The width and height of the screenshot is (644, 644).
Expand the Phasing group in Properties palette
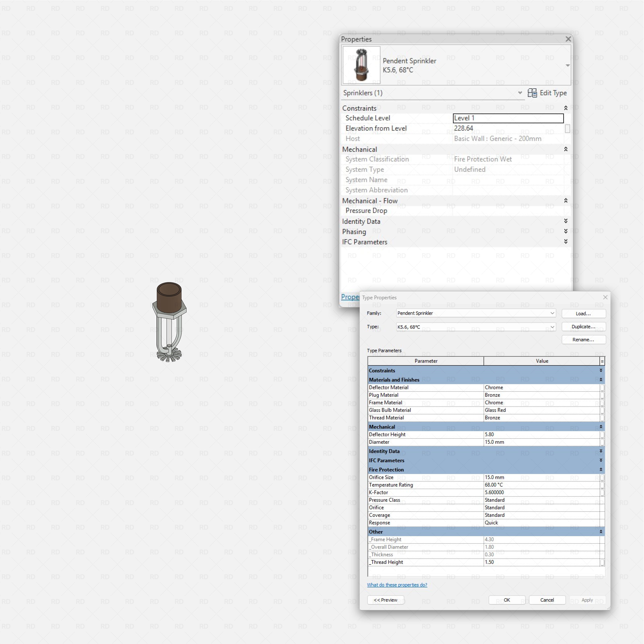(566, 231)
